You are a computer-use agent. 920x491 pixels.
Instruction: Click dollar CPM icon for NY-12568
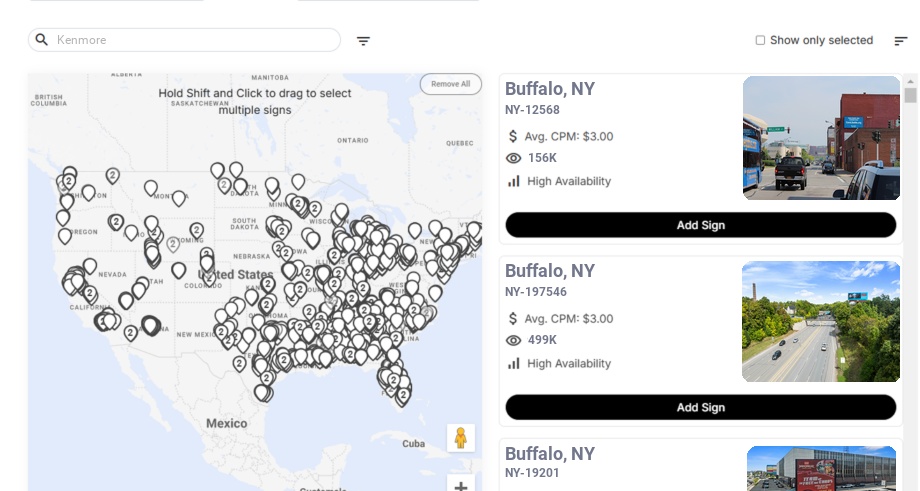point(514,136)
